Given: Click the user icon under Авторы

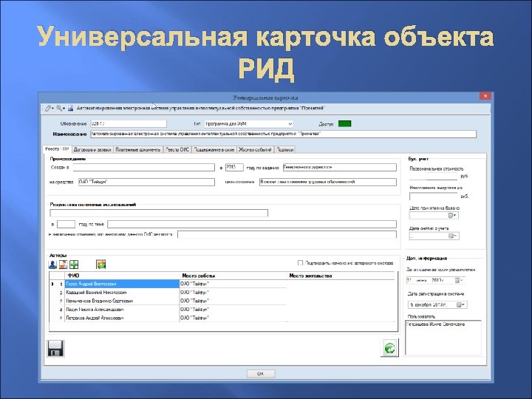Looking at the screenshot, I should (53, 265).
